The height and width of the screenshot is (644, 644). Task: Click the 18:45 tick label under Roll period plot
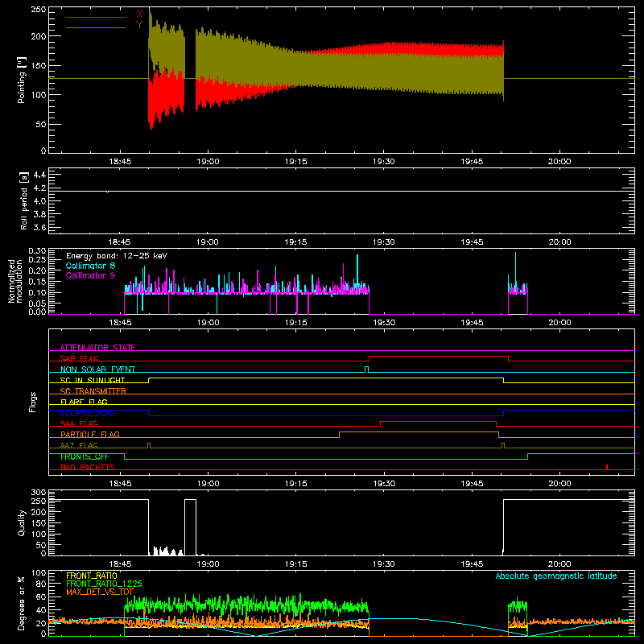click(x=119, y=242)
